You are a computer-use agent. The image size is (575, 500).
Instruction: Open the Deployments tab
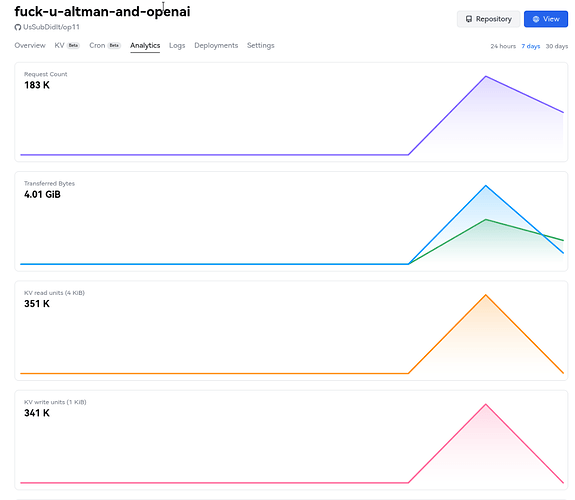(216, 45)
